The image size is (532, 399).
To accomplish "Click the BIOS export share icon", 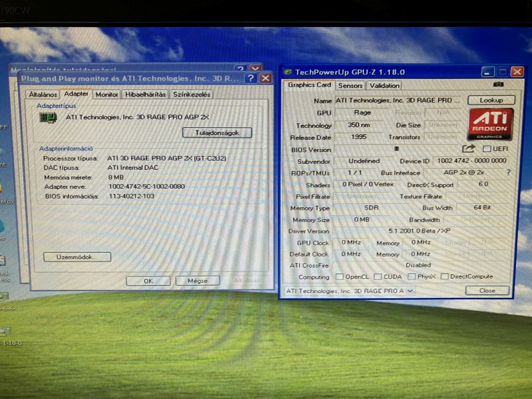I will pos(468,149).
